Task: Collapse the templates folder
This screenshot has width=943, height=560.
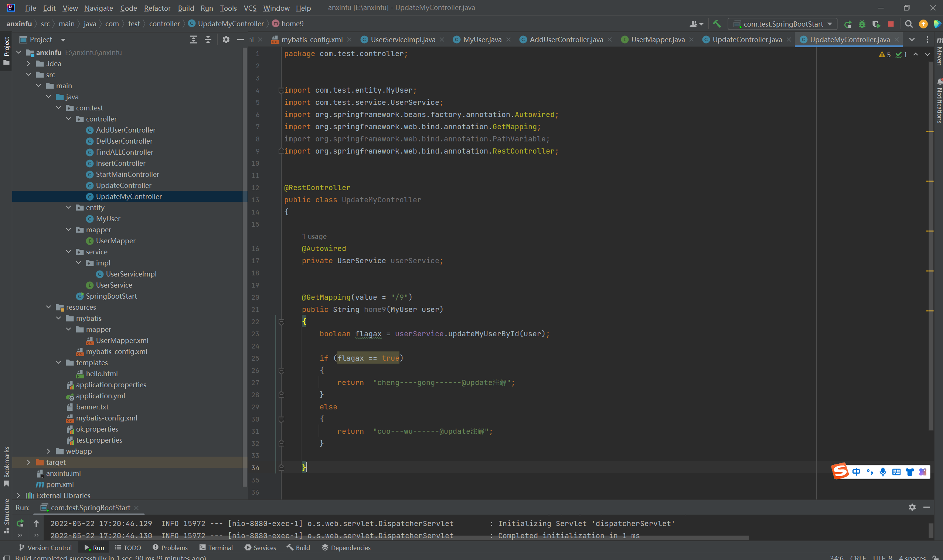Action: point(58,363)
